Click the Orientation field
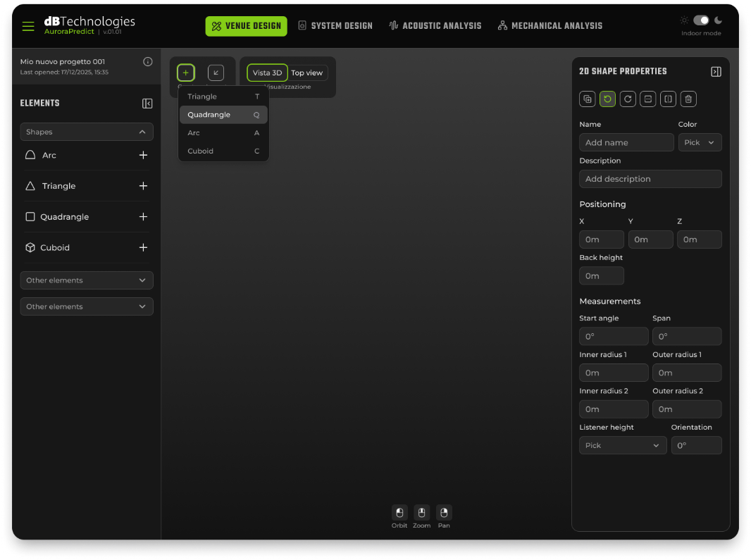 tap(696, 445)
